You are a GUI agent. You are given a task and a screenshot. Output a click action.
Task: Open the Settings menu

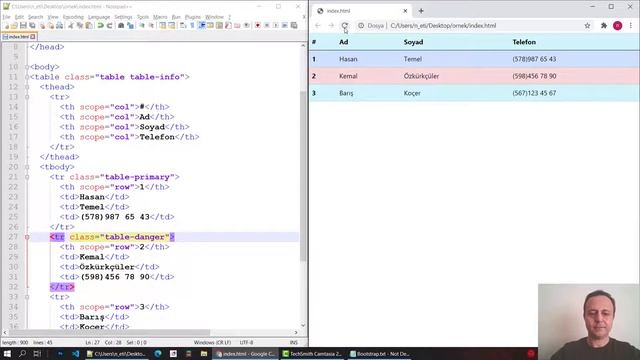[123, 17]
